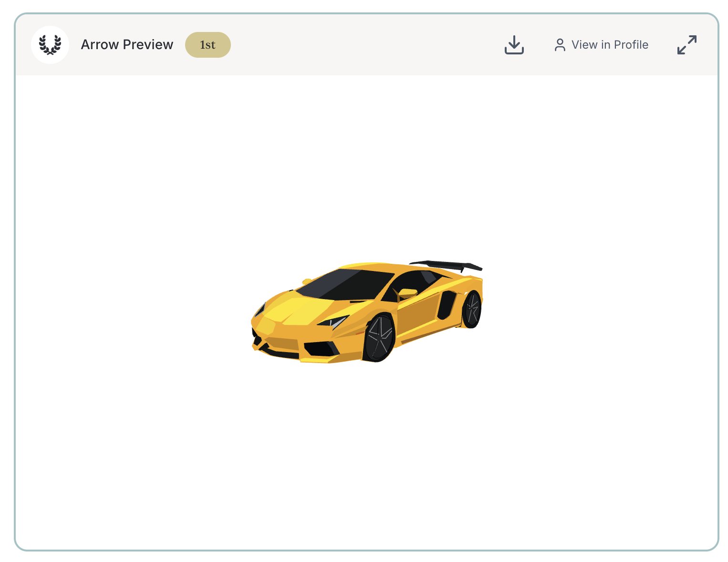Viewport: 728px width, 562px height.
Task: Click the 1st place badge
Action: pyautogui.click(x=208, y=45)
